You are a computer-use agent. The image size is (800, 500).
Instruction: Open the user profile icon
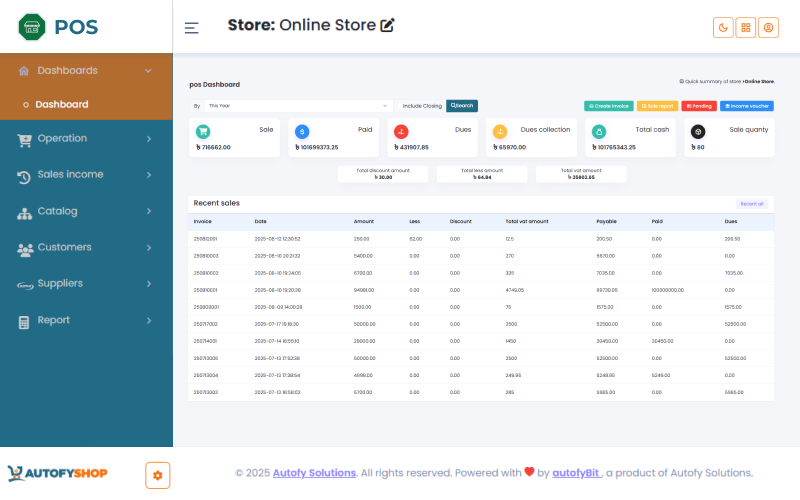point(768,28)
